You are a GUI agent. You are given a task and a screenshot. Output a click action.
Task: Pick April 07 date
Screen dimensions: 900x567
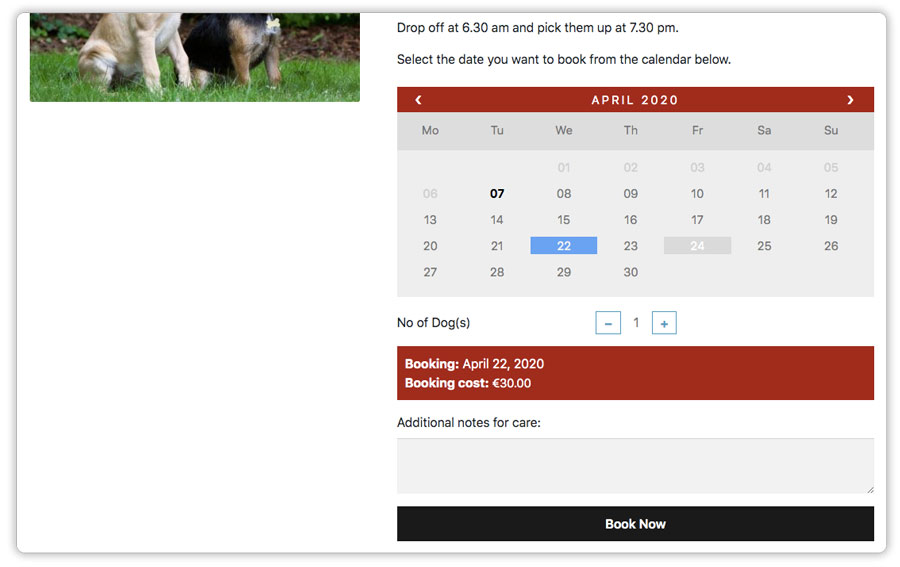point(497,194)
